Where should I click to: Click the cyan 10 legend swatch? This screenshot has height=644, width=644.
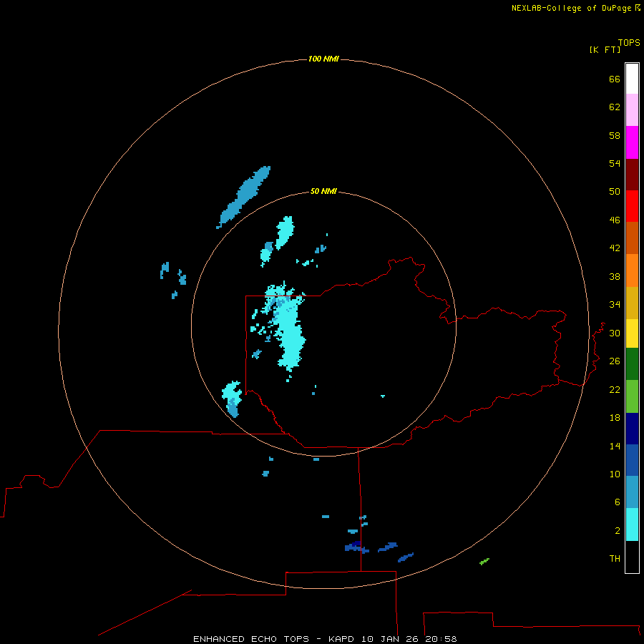pos(632,525)
